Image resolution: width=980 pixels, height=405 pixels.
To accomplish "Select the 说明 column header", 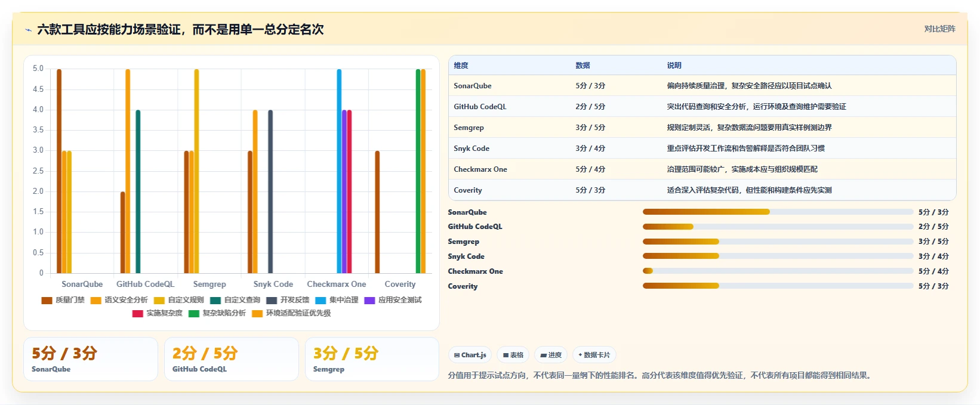I will point(674,66).
